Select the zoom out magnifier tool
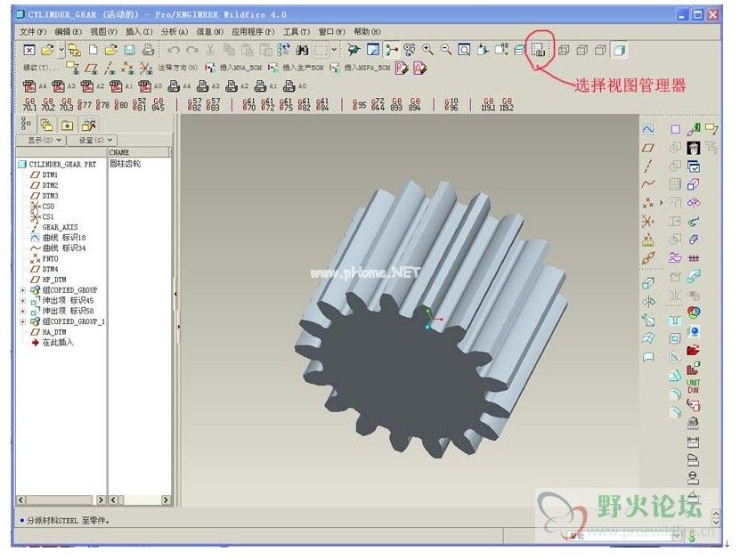Image resolution: width=740 pixels, height=560 pixels. pos(446,50)
